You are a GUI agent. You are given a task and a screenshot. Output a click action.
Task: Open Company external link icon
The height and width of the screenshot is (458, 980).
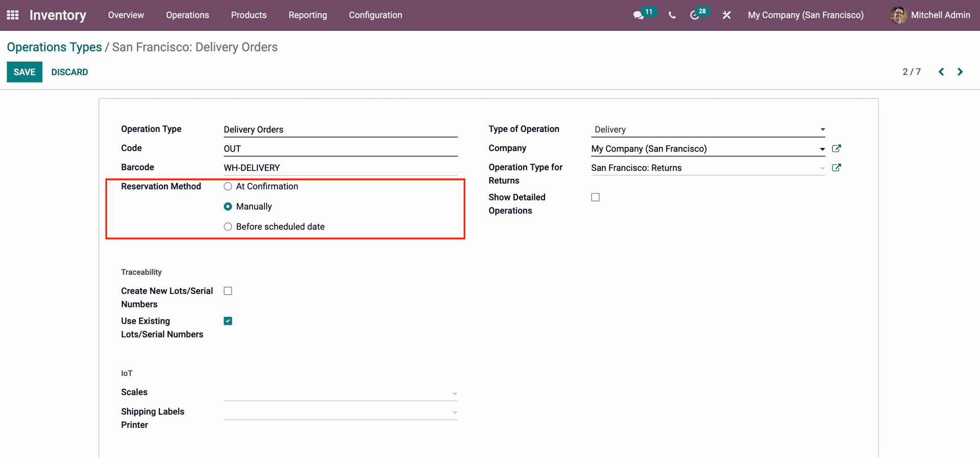point(836,148)
